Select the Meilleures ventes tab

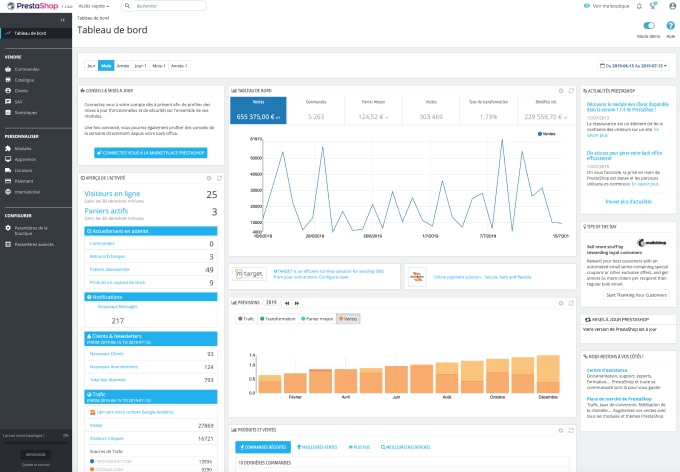click(x=315, y=447)
